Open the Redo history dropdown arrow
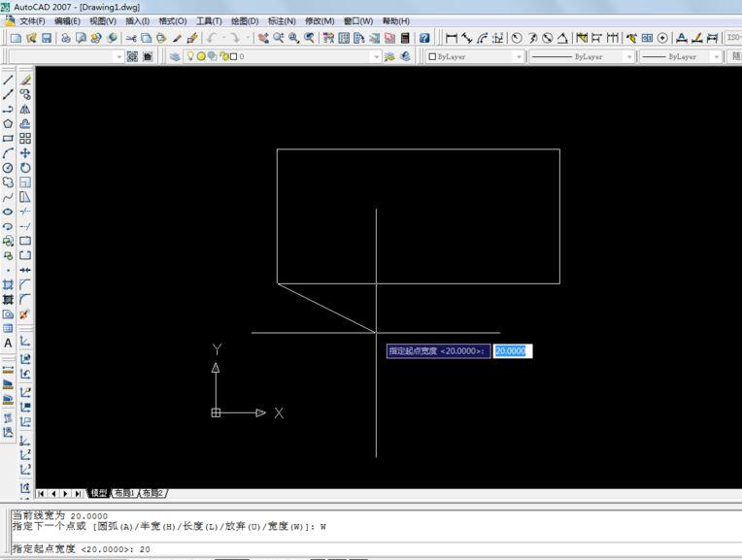 click(247, 38)
